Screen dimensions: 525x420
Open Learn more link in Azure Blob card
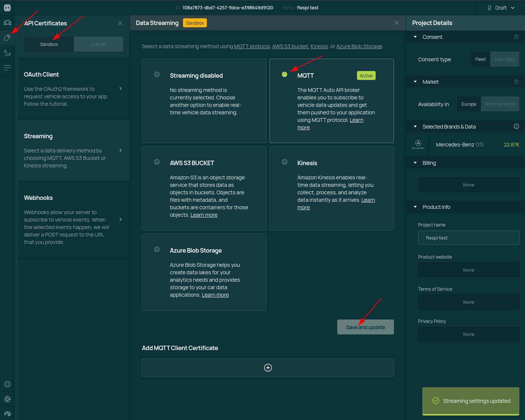pos(215,295)
